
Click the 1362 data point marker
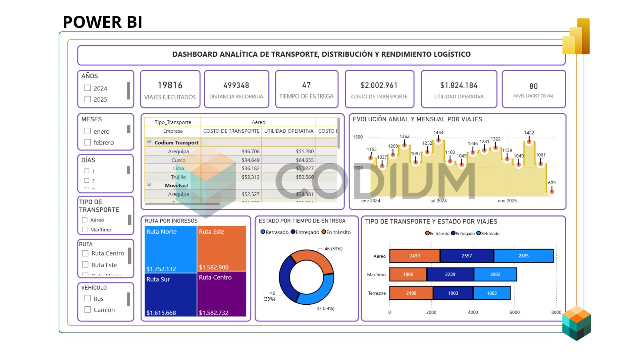[405, 145]
